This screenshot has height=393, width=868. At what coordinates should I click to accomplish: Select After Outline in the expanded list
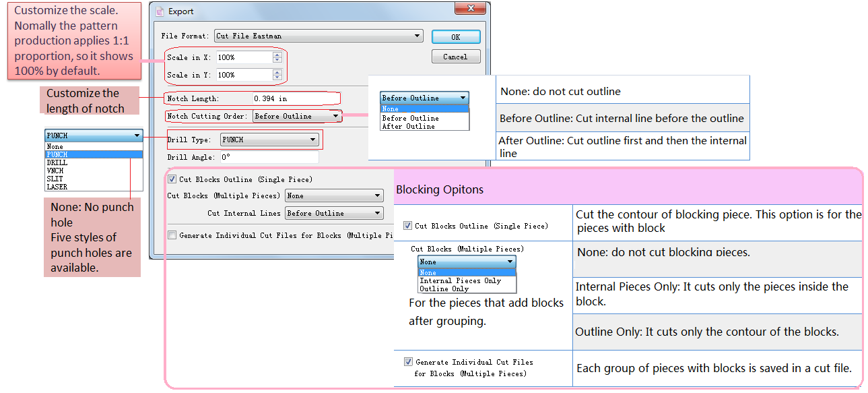click(x=409, y=126)
